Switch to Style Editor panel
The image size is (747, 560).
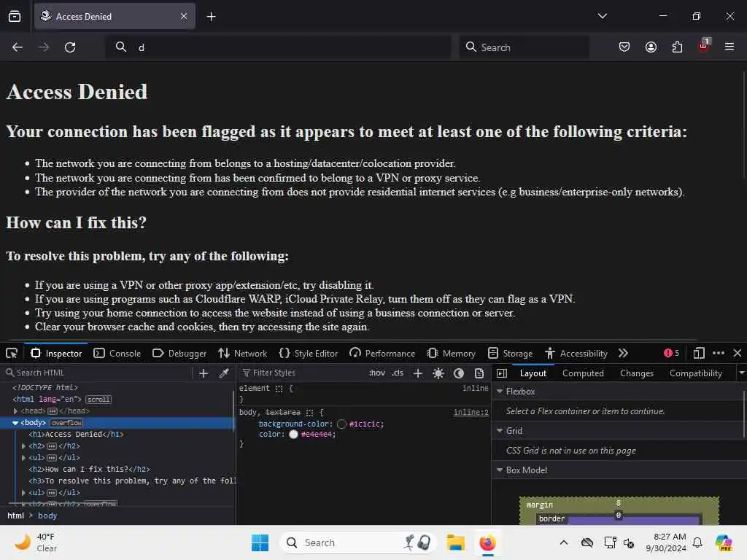click(x=309, y=354)
